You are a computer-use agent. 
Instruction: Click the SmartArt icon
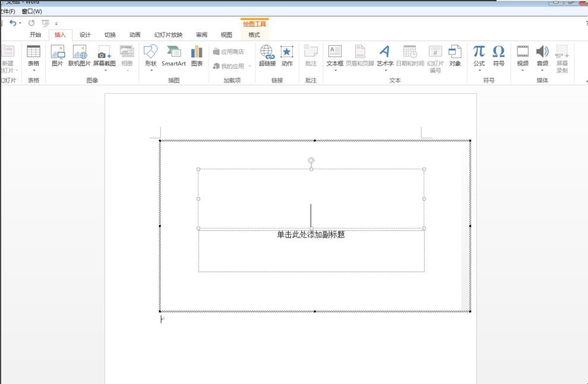pos(173,55)
